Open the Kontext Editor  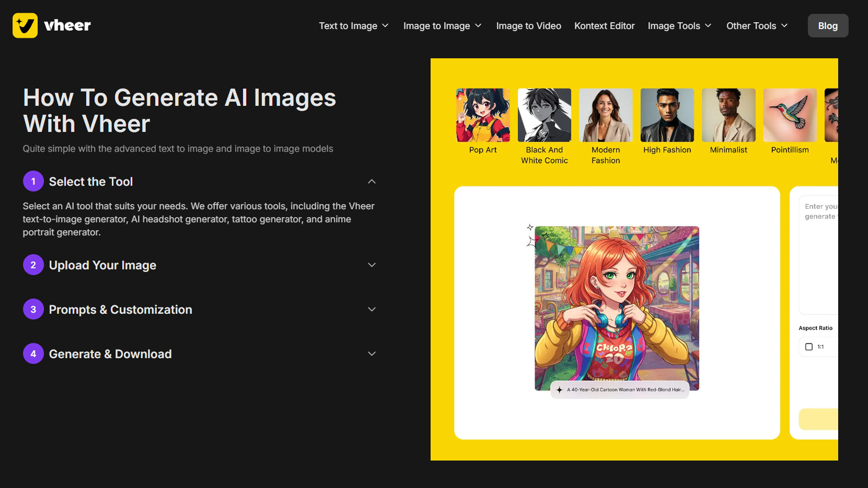[604, 26]
